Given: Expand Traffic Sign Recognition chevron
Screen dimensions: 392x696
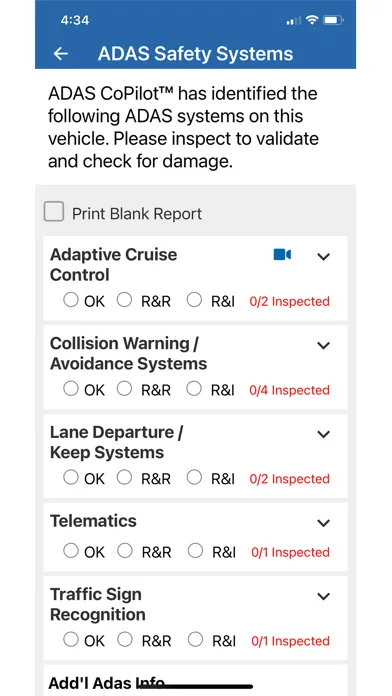Looking at the screenshot, I should (x=324, y=596).
